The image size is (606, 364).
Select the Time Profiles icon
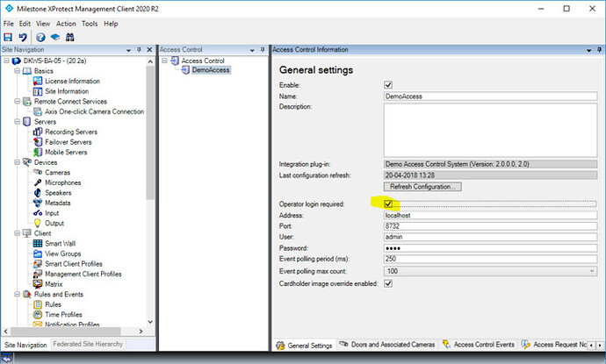(38, 315)
